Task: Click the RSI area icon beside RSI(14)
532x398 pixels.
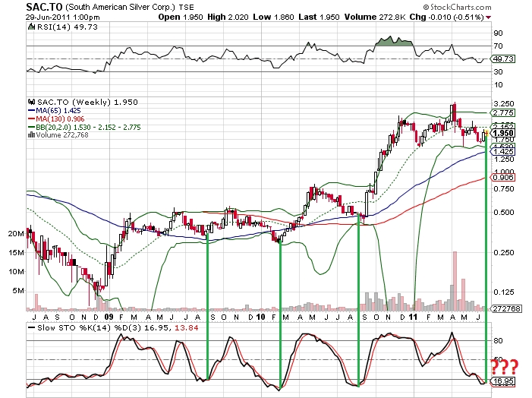Action: (31, 27)
